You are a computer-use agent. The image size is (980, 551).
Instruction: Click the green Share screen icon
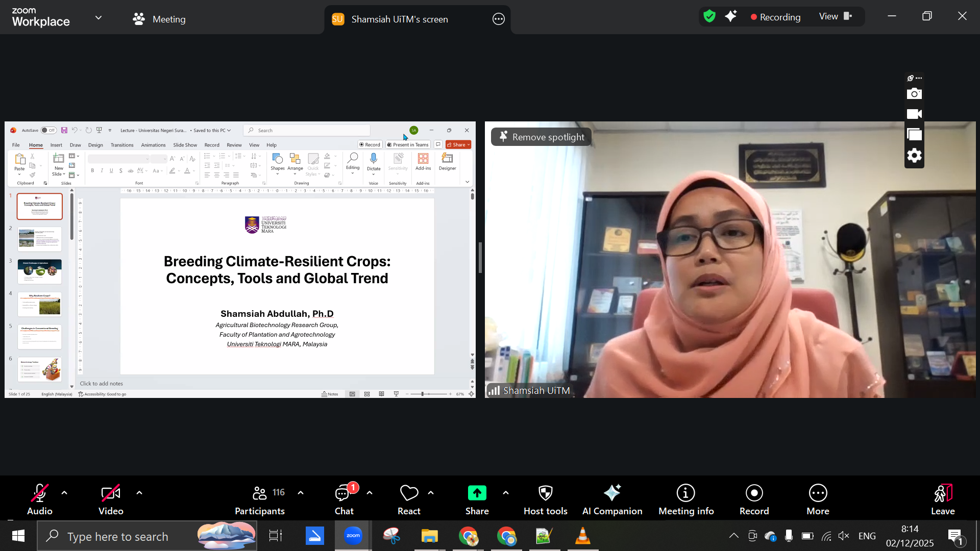coord(477,493)
